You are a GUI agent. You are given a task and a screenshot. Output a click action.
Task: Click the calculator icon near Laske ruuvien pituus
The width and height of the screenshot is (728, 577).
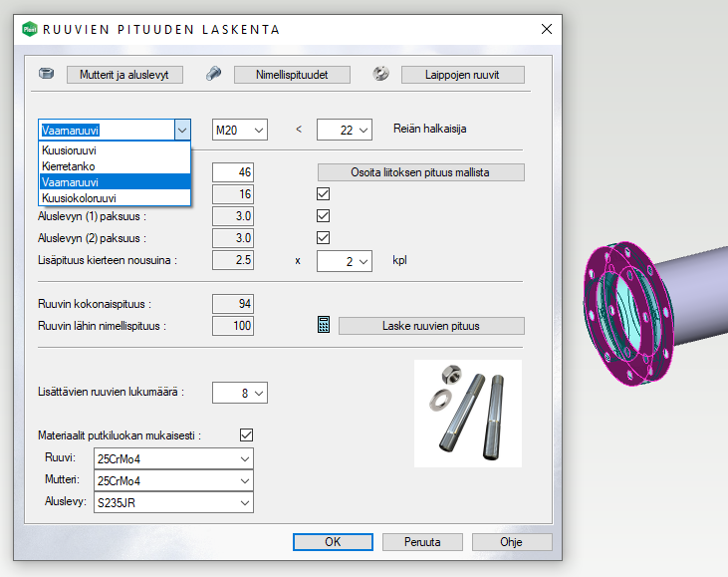pyautogui.click(x=324, y=326)
